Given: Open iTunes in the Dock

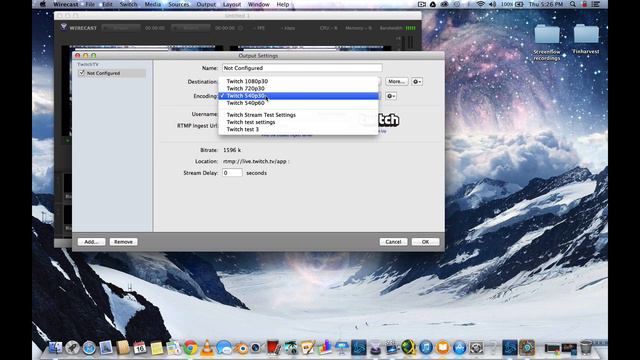Looking at the screenshot, I should pyautogui.click(x=426, y=348).
